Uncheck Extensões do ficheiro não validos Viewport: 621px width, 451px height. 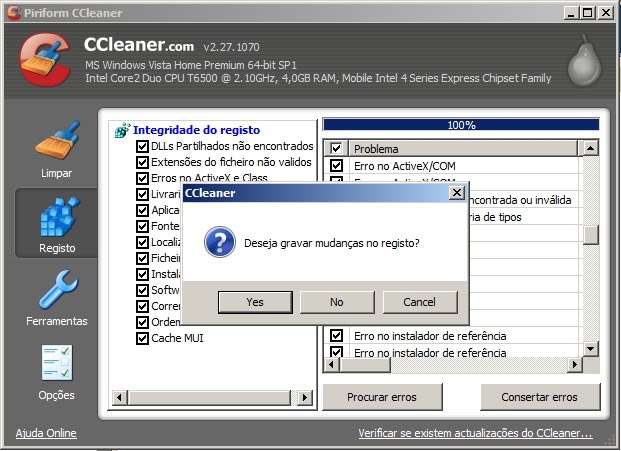coord(142,162)
